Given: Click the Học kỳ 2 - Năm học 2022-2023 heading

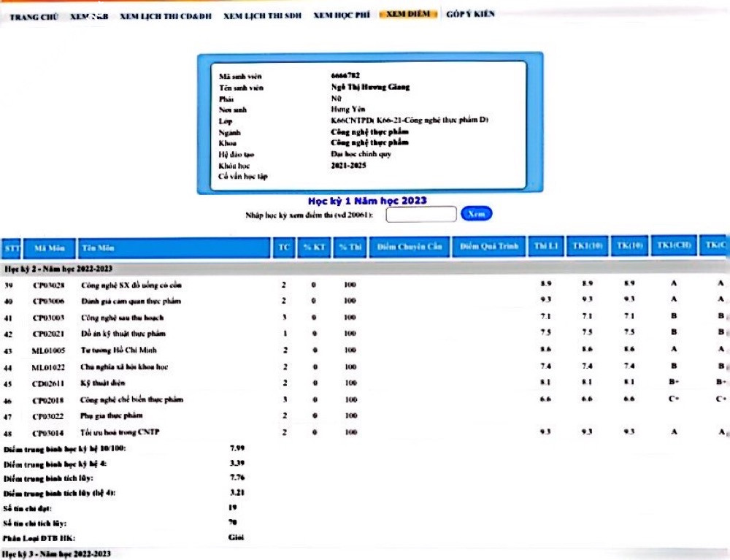Looking at the screenshot, I should [x=58, y=269].
